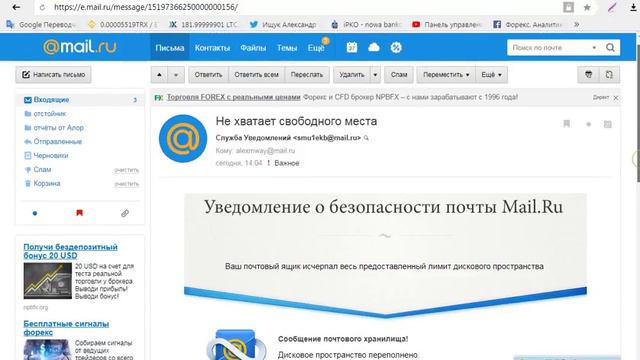
Task: Open the Получи бездепозитный бонус 20 USD link
Action: 71,251
